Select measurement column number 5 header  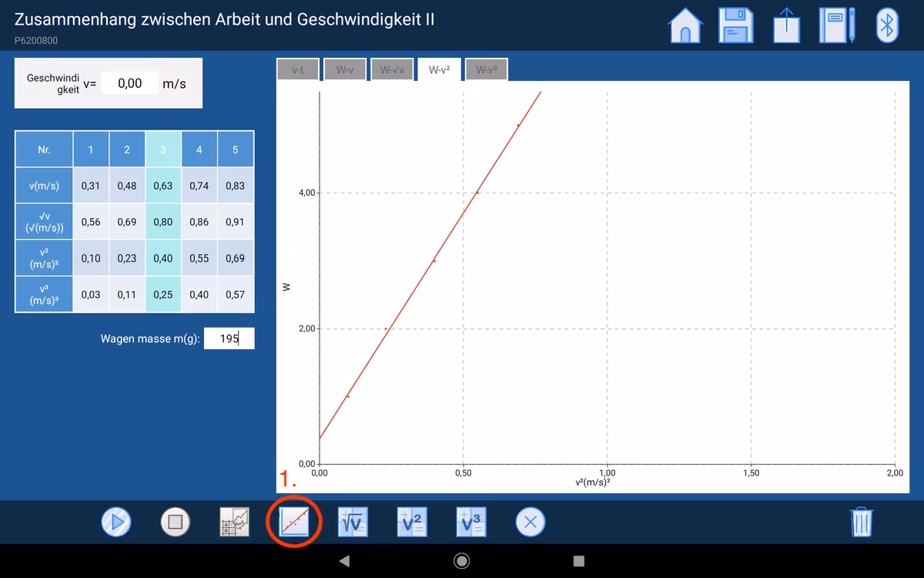click(236, 150)
